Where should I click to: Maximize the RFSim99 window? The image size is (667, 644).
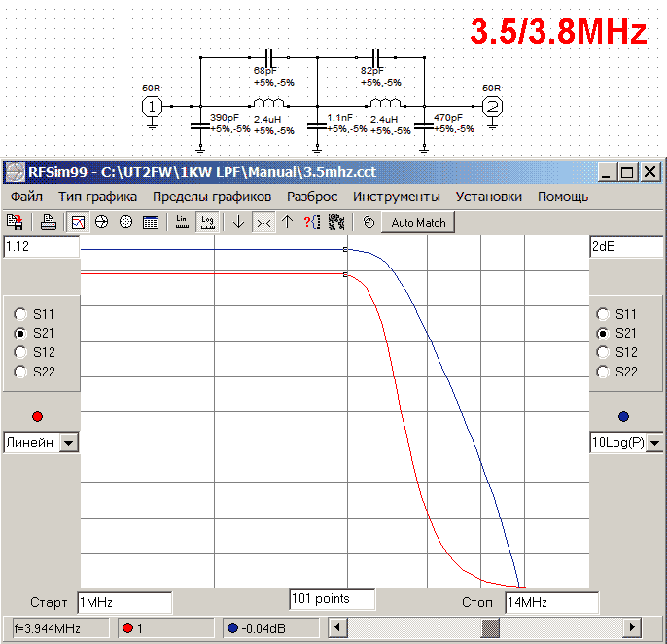(x=626, y=172)
